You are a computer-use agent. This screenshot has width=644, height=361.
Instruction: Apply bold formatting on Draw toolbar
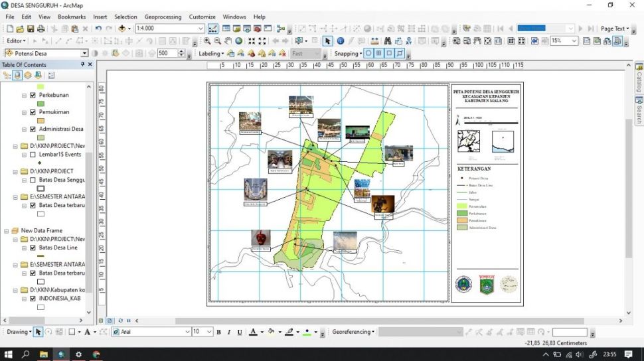[218, 332]
